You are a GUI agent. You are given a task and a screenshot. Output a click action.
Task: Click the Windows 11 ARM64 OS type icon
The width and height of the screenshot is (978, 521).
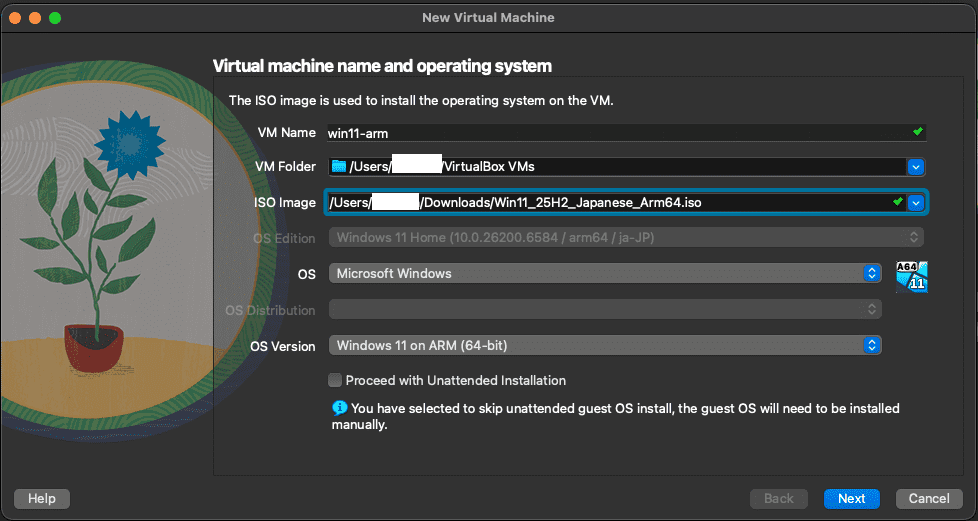(x=911, y=276)
